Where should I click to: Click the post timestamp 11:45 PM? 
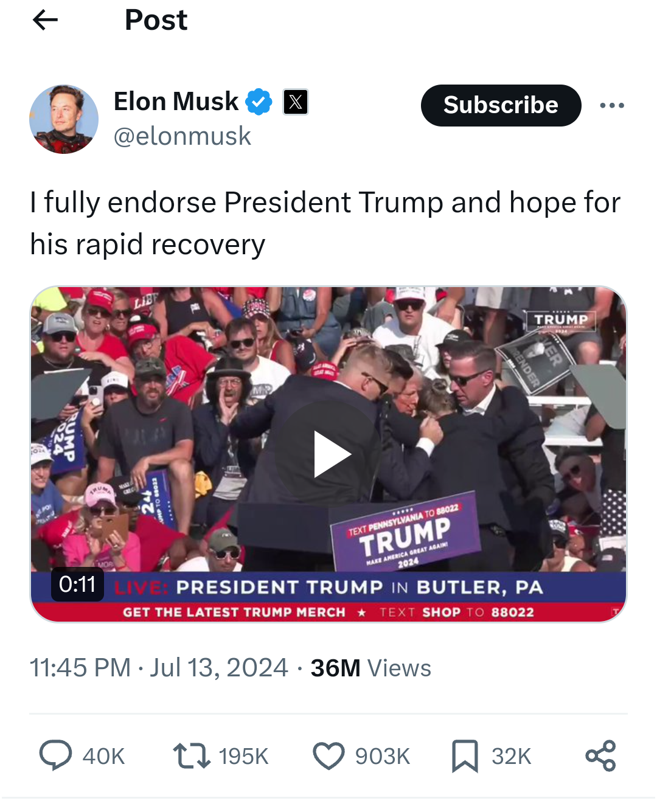point(80,668)
